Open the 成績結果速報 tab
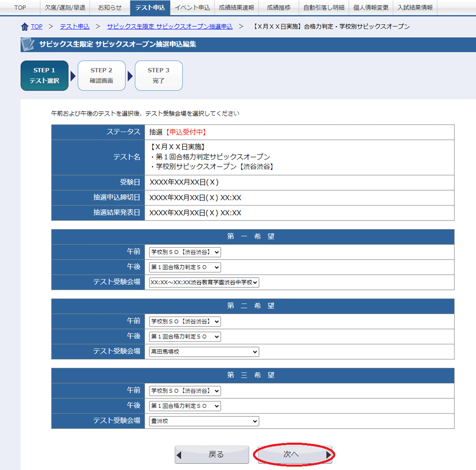The height and width of the screenshot is (470, 476). pyautogui.click(x=236, y=7)
